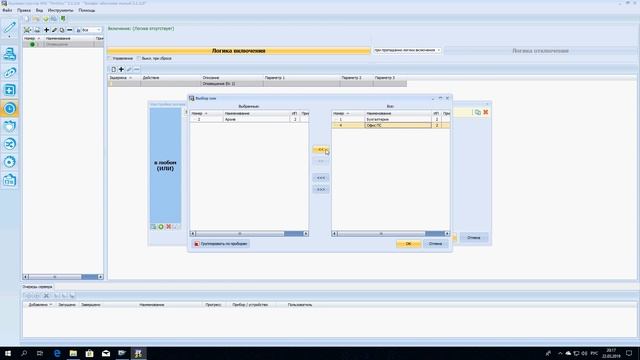Toggle the 'Выкл. при сбросе' checkbox
The width and height of the screenshot is (640, 360).
pyautogui.click(x=139, y=58)
